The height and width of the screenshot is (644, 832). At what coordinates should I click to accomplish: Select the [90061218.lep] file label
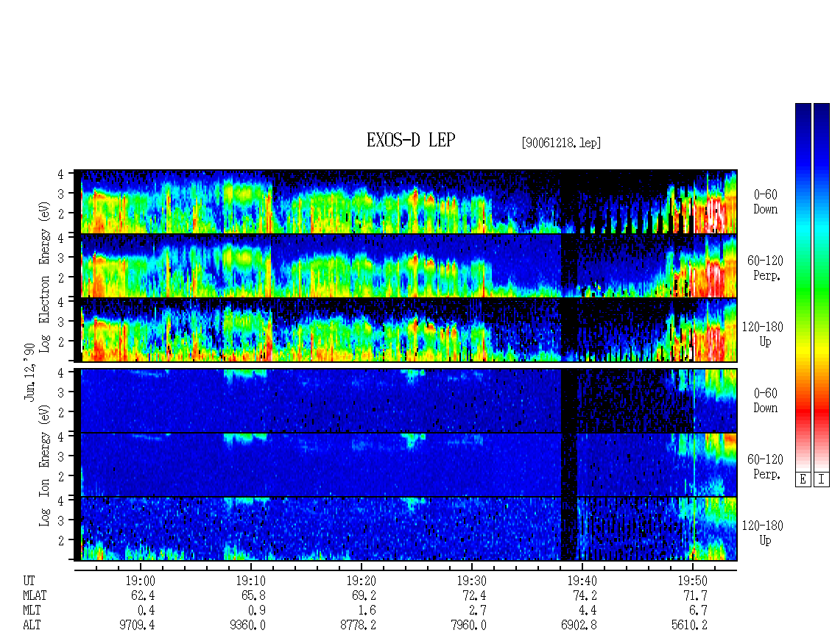pyautogui.click(x=561, y=143)
